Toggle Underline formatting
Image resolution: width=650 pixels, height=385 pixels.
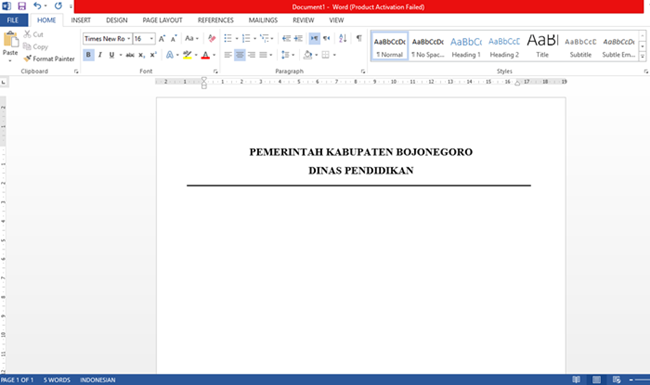(x=112, y=55)
